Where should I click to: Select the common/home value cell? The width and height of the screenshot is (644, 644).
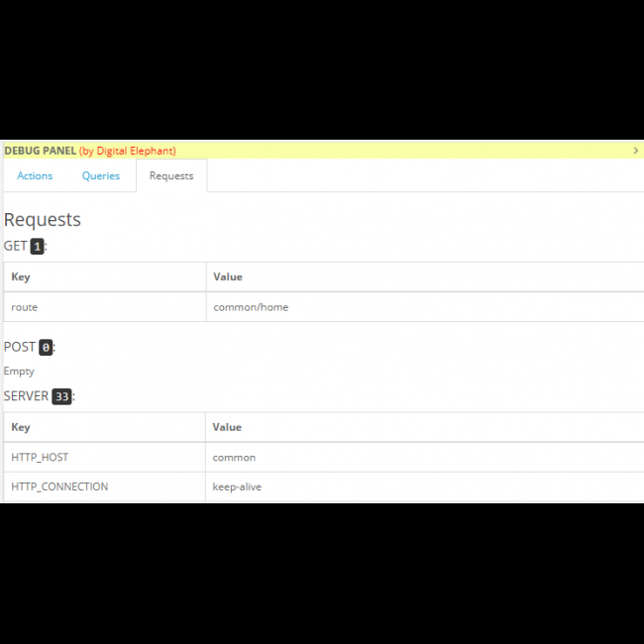tap(251, 307)
